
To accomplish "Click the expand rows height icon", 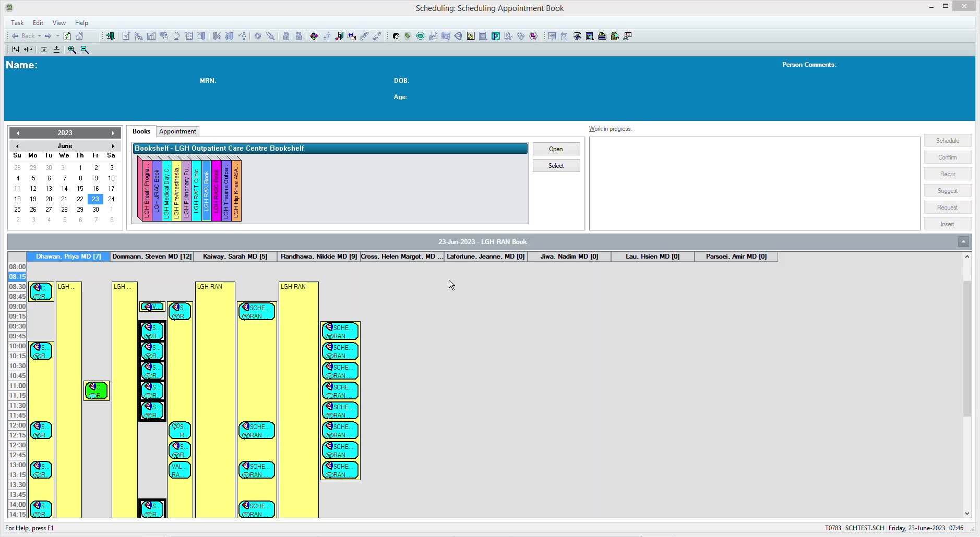I will (x=56, y=50).
